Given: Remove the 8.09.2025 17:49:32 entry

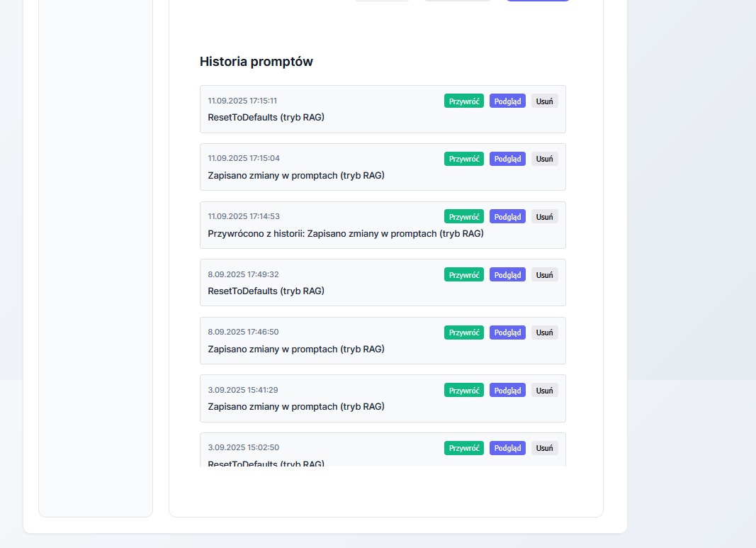Looking at the screenshot, I should 544,274.
